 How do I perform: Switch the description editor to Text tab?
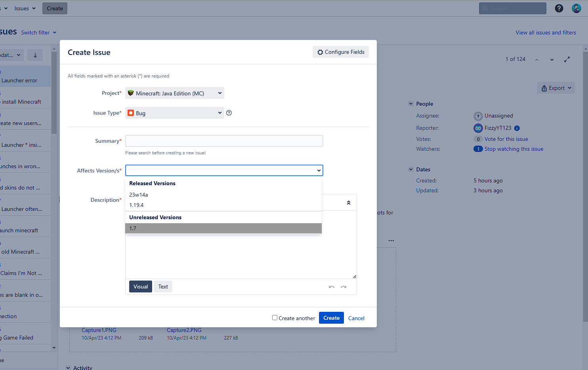tap(163, 287)
